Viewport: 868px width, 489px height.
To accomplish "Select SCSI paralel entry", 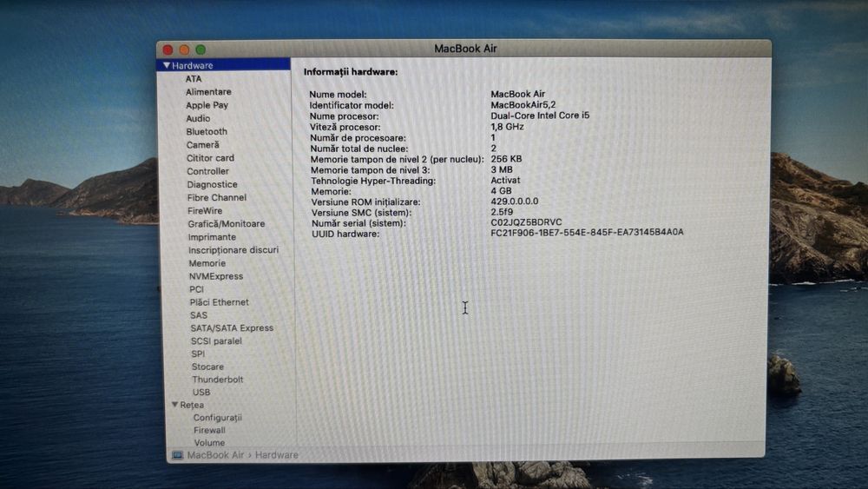I will [216, 341].
